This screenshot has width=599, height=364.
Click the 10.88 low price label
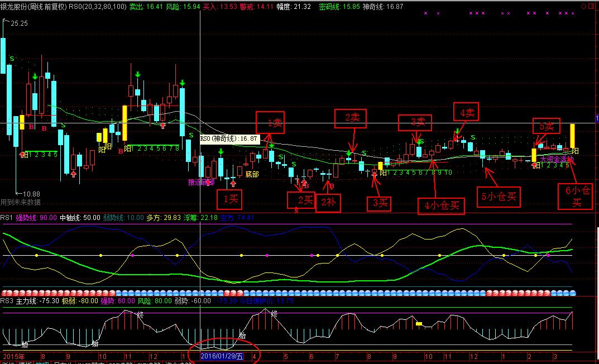tap(31, 194)
